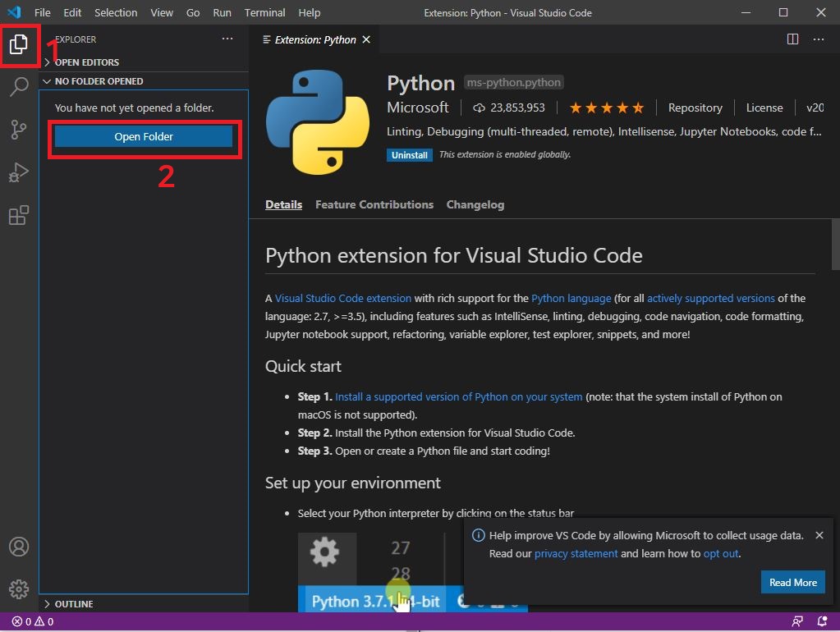Open the Edit menu

[x=72, y=12]
